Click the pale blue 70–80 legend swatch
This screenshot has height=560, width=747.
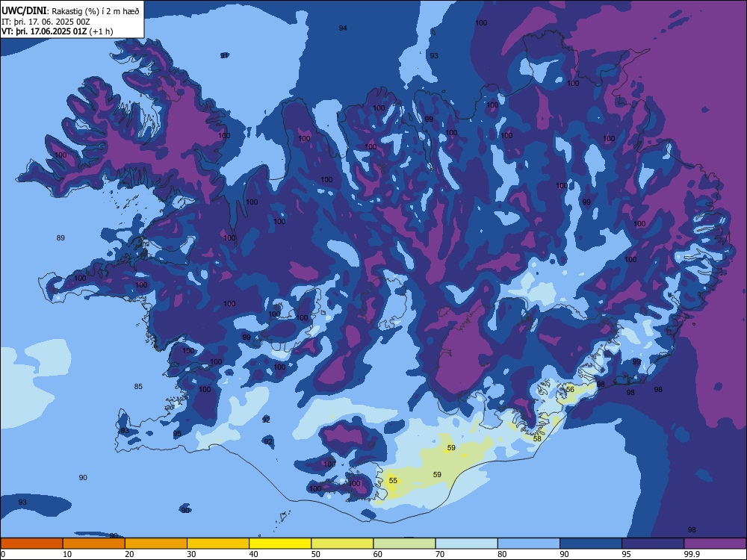coord(466,544)
